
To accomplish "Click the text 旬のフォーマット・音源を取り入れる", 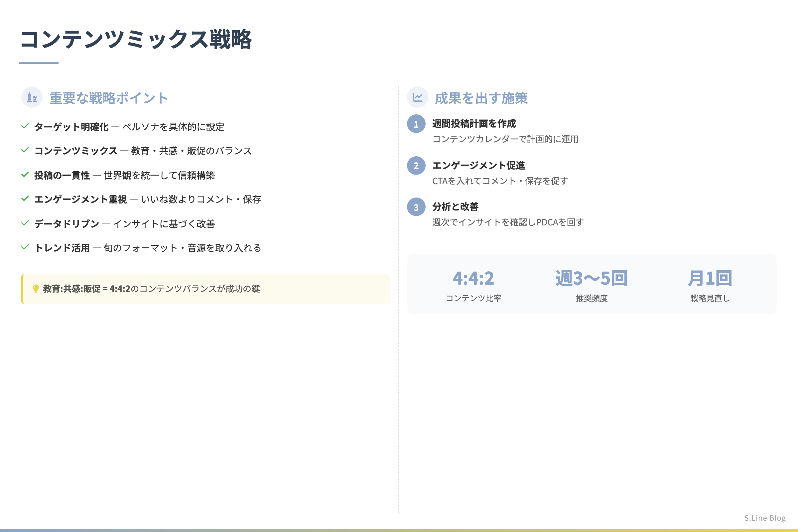I will click(x=183, y=248).
